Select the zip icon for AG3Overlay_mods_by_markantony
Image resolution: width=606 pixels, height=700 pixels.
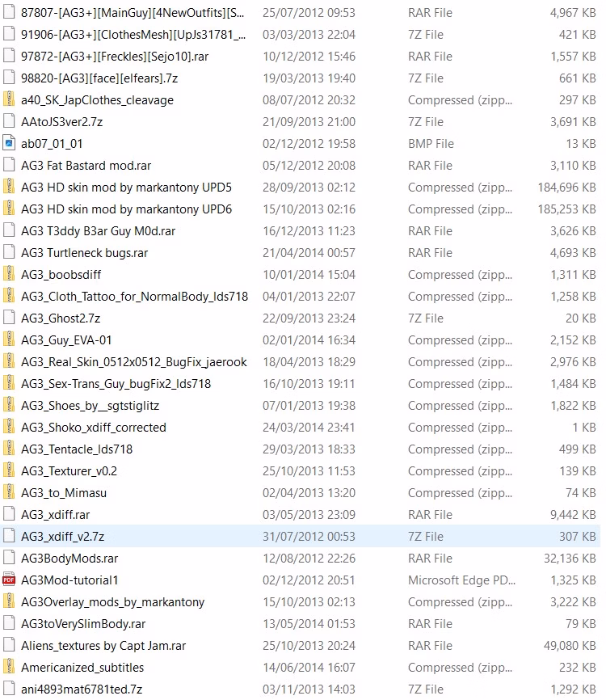pos(10,602)
